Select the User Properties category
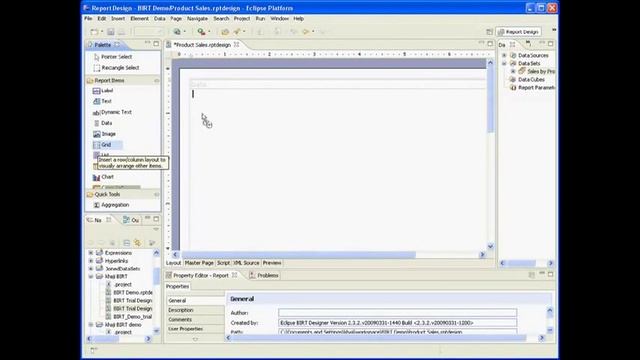This screenshot has width=640, height=360. pos(196,329)
